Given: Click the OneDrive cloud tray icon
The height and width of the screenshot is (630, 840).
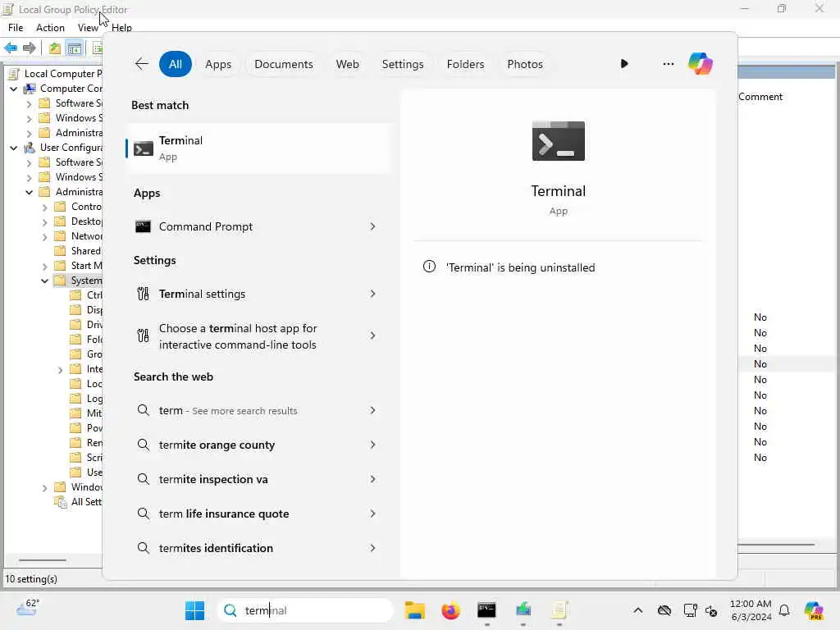Looking at the screenshot, I should coord(664,610).
